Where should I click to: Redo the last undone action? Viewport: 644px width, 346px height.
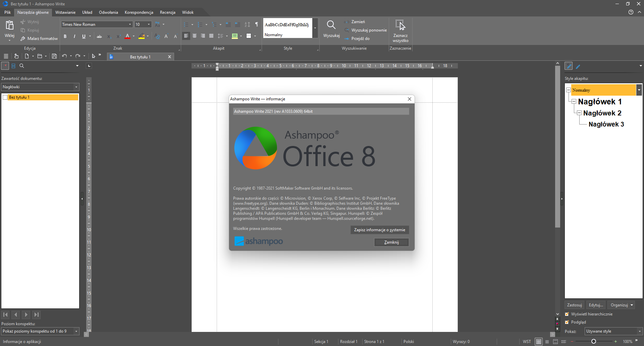(78, 56)
